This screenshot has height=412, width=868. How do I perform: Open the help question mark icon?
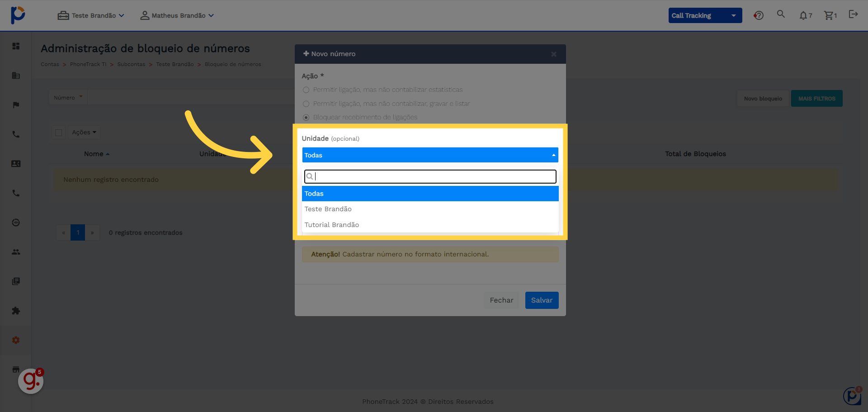click(x=759, y=15)
